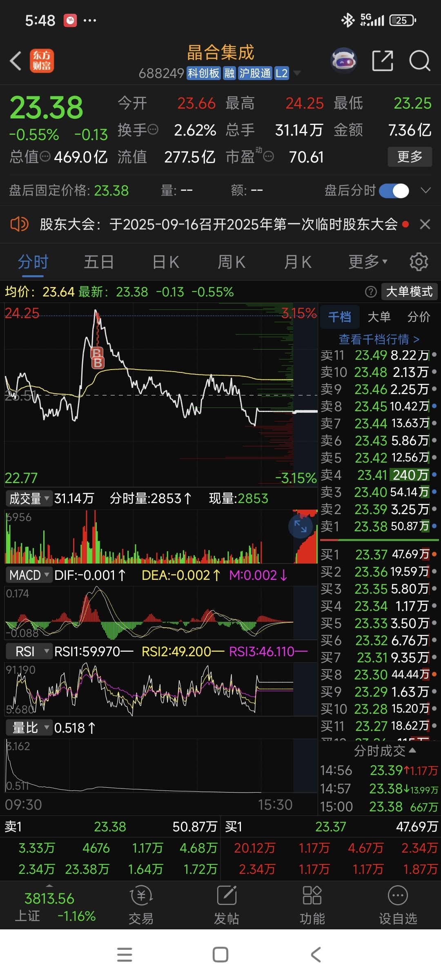Open the 股东大会 announcement text
Screen dimensions: 441x980
tap(219, 224)
